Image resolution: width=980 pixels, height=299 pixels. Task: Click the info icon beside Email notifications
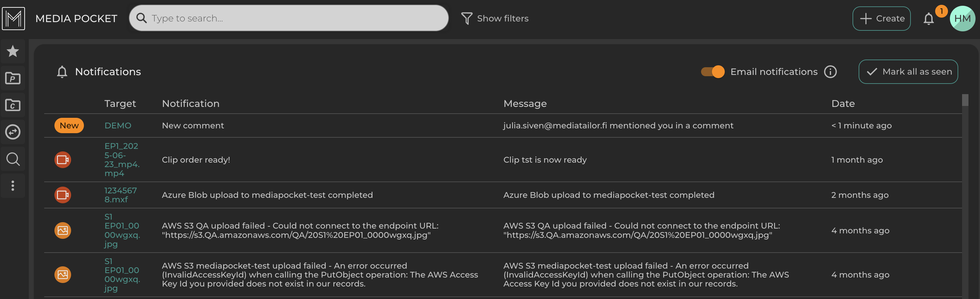[830, 72]
